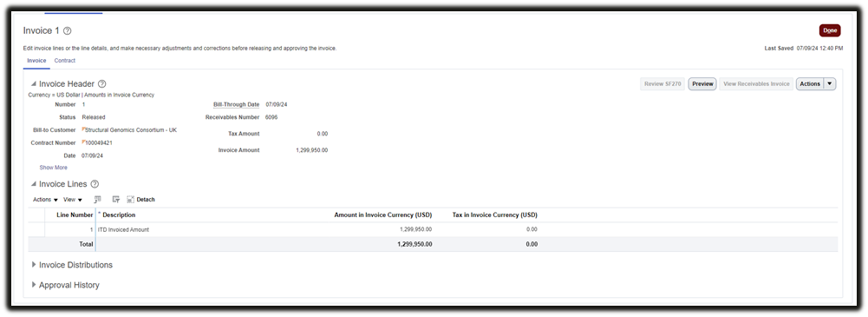Open help icon next to Invoice Header
This screenshot has height=317, width=868.
tap(101, 84)
